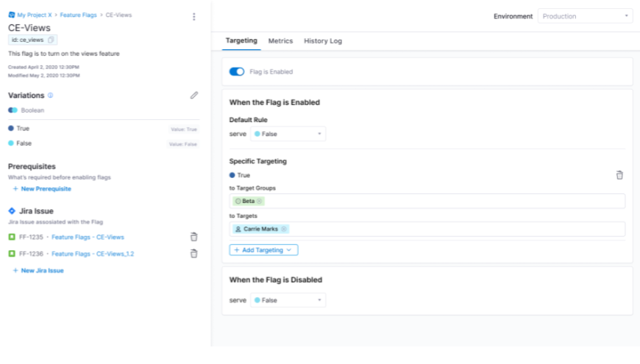640x364 pixels.
Task: Click the True variation color dot
Action: (x=11, y=129)
